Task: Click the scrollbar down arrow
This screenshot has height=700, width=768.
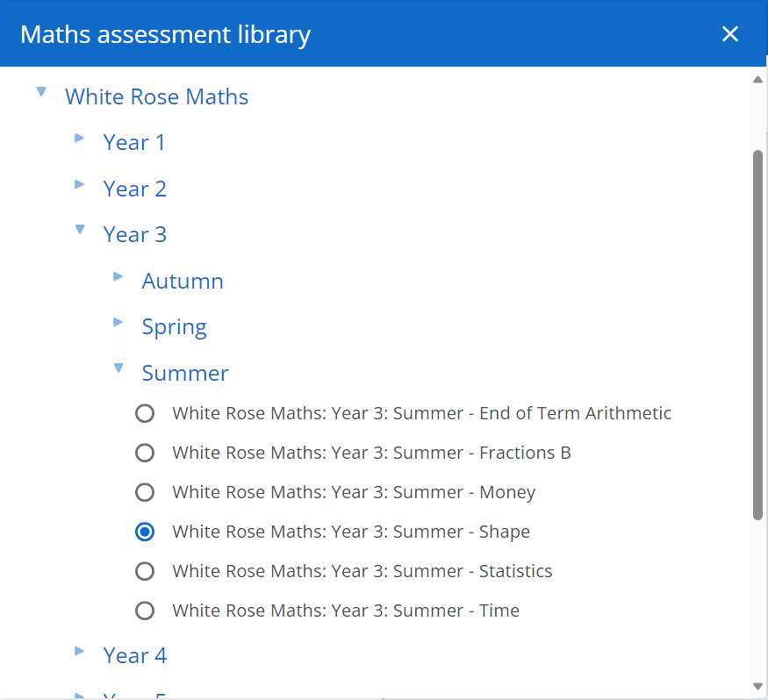Action: click(758, 685)
